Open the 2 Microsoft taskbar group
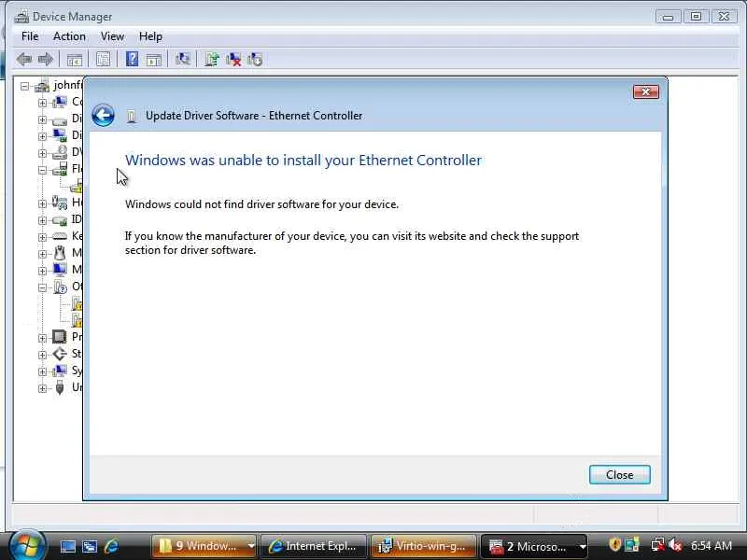747x560 pixels. pos(533,546)
